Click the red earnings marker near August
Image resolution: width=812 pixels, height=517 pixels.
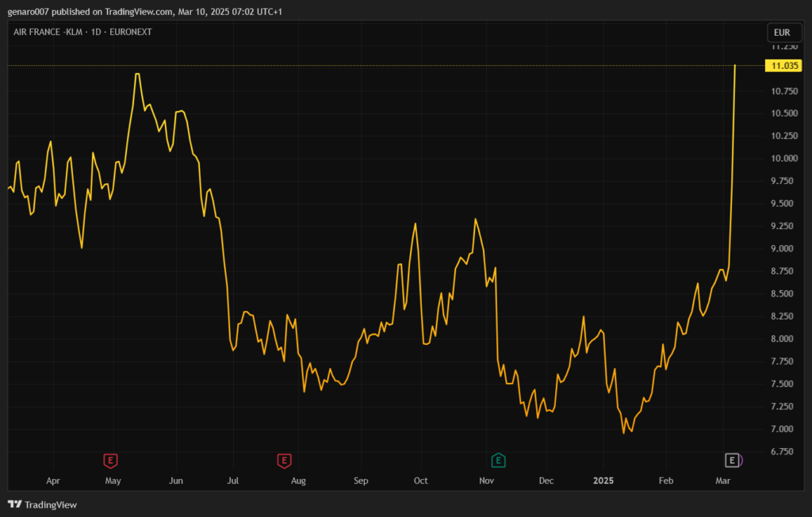pyautogui.click(x=284, y=460)
